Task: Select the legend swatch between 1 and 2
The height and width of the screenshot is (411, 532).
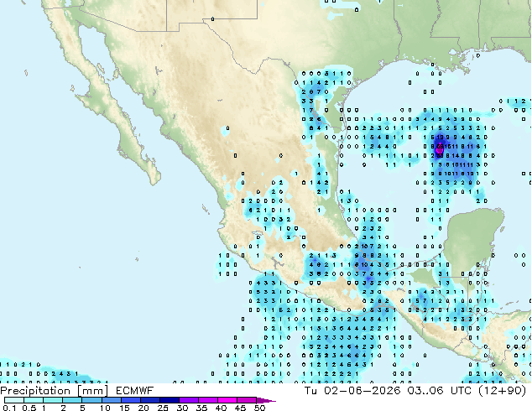Action: tap(53, 400)
